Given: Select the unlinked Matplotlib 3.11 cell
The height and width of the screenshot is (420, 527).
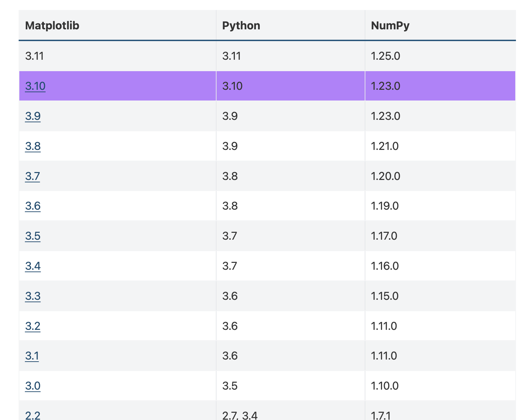Looking at the screenshot, I should tap(35, 56).
